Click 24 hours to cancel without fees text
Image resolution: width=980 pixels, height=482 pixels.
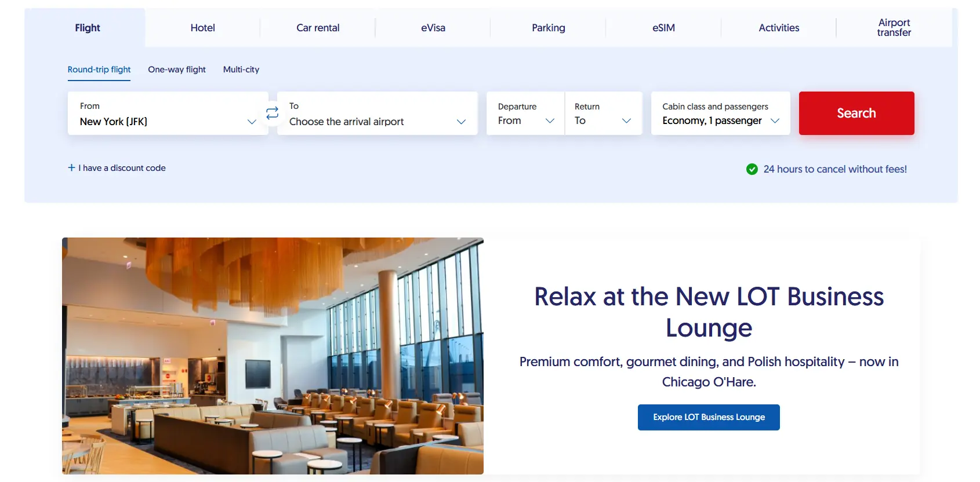coord(835,169)
